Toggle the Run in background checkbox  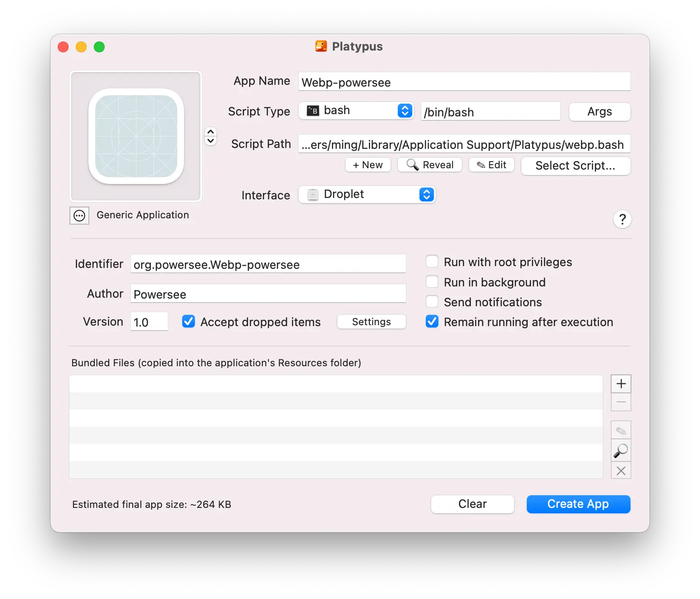pos(432,282)
